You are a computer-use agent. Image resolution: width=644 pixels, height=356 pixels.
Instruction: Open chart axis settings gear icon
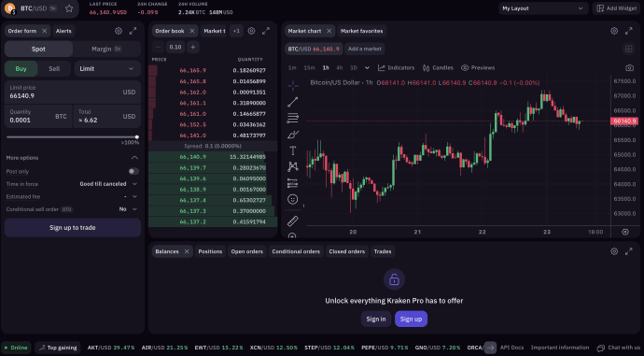pyautogui.click(x=625, y=232)
